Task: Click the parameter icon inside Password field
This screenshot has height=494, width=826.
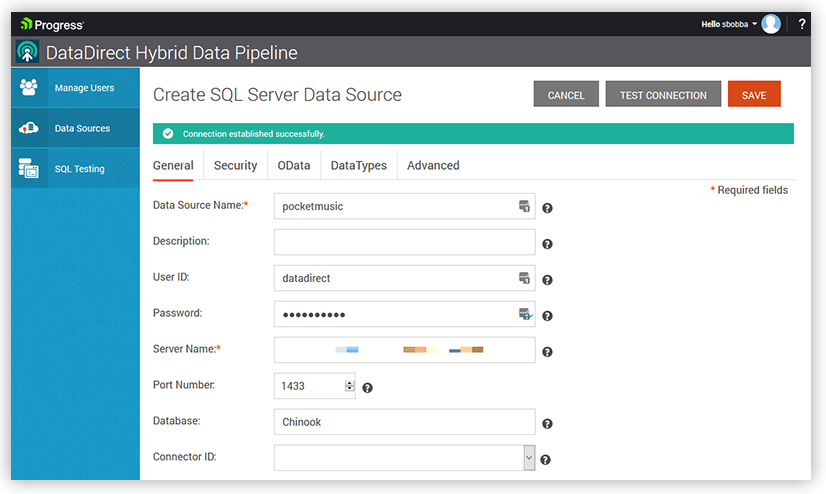Action: pyautogui.click(x=525, y=314)
